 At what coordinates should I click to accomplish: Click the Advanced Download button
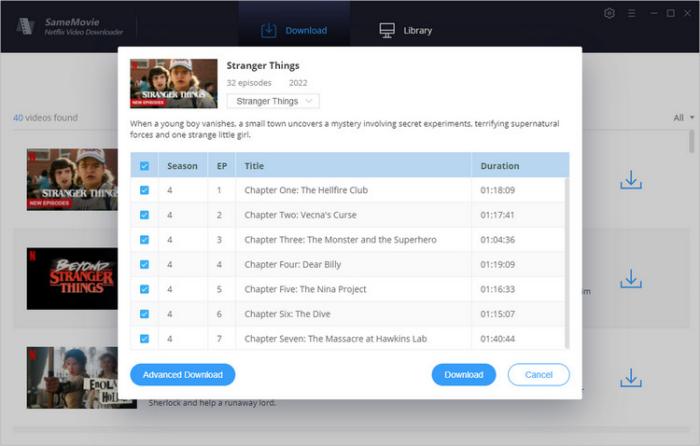coord(183,375)
